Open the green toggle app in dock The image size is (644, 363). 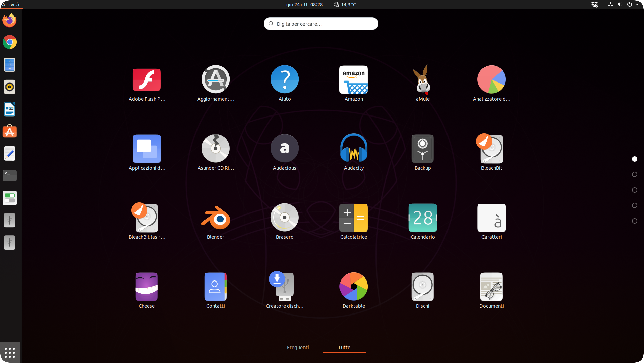[10, 198]
